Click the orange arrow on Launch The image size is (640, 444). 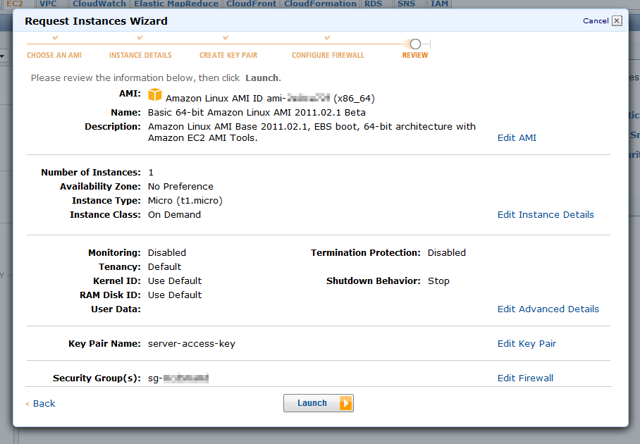coord(345,403)
